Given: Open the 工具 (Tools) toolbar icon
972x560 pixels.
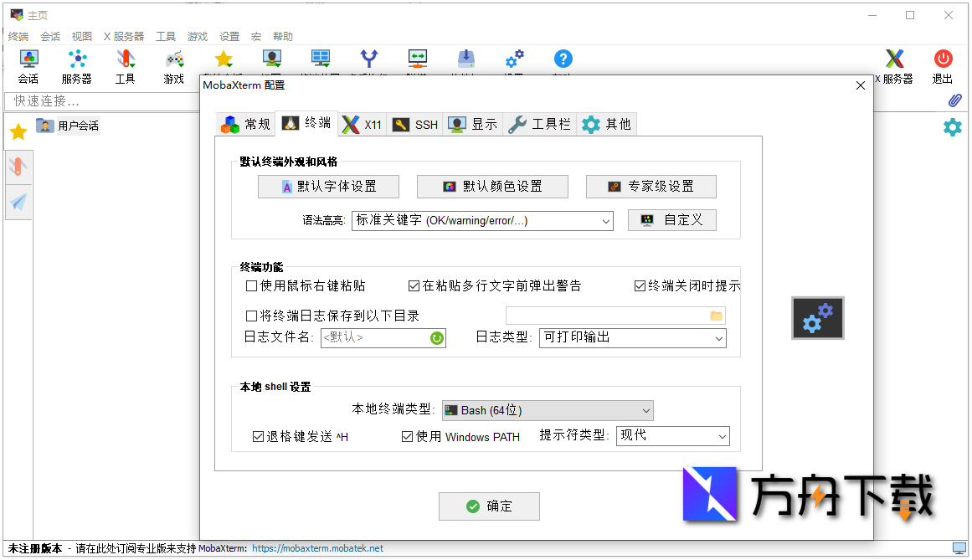Looking at the screenshot, I should 126,59.
